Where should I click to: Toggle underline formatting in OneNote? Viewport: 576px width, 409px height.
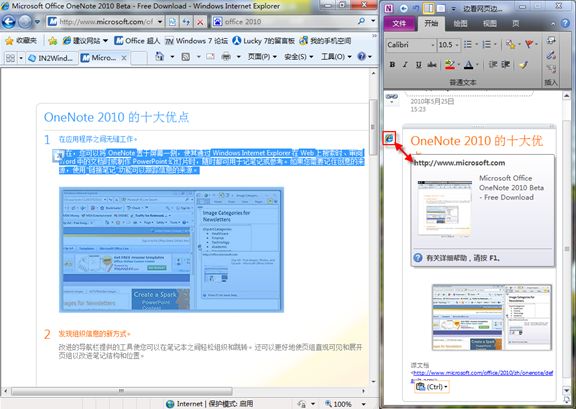[x=418, y=65]
